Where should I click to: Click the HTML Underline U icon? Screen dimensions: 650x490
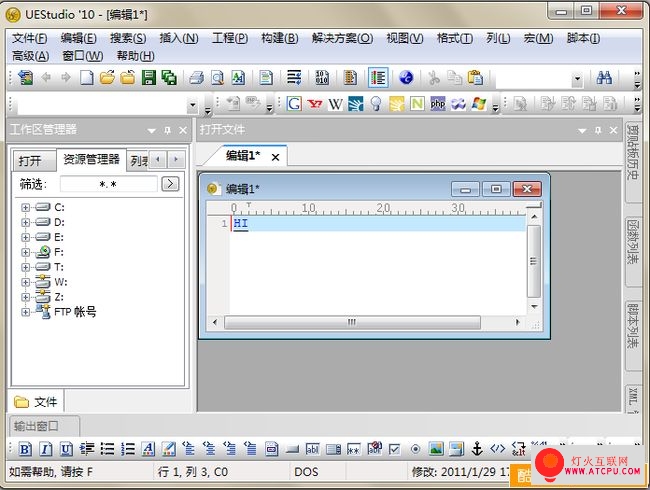point(66,449)
